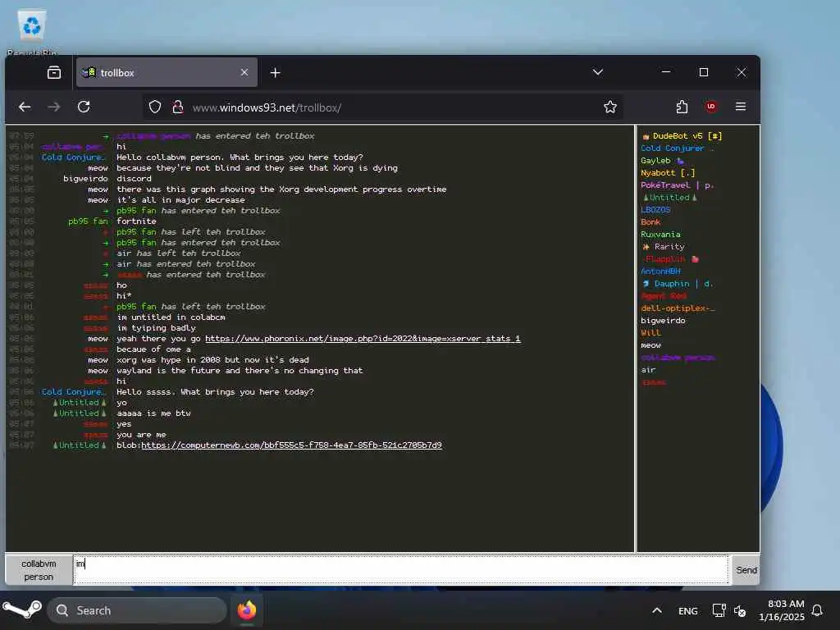The height and width of the screenshot is (630, 840).
Task: Select bigweirdo in user list
Action: [663, 321]
